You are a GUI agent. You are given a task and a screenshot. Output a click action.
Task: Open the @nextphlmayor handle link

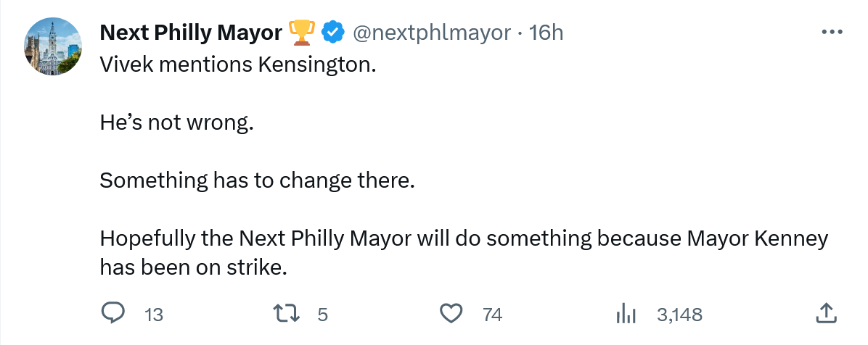coord(431,33)
